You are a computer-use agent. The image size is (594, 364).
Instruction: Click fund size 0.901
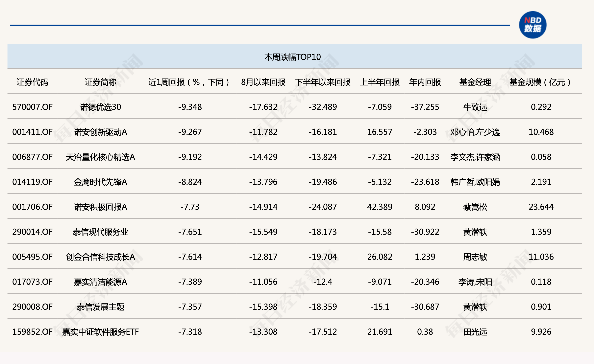point(541,307)
